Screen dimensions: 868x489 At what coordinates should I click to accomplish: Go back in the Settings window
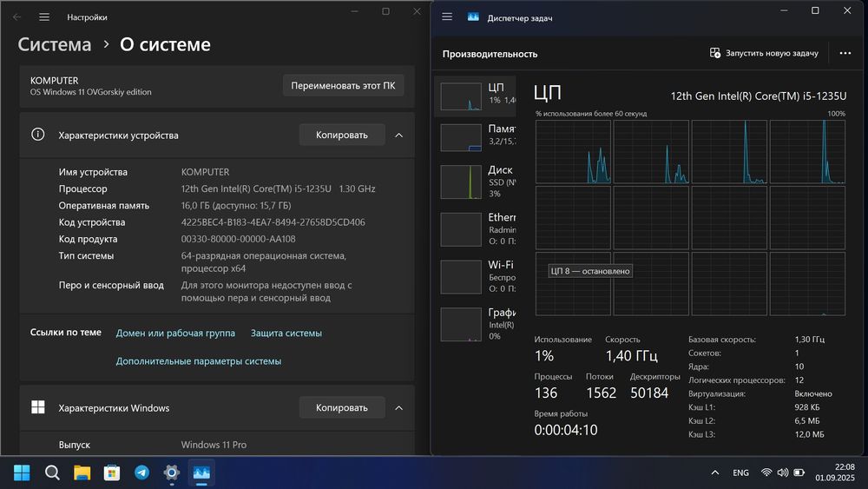[17, 17]
